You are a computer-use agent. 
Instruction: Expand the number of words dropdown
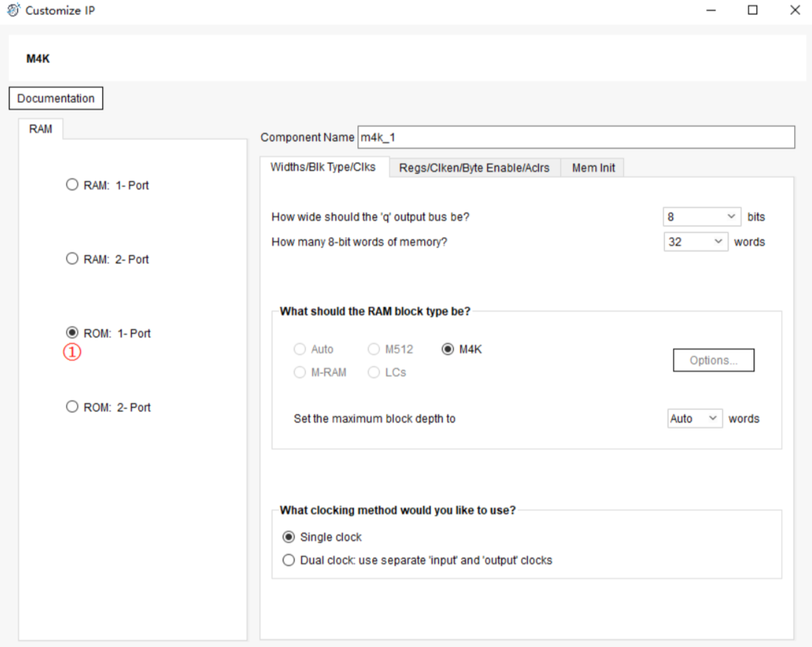click(696, 242)
